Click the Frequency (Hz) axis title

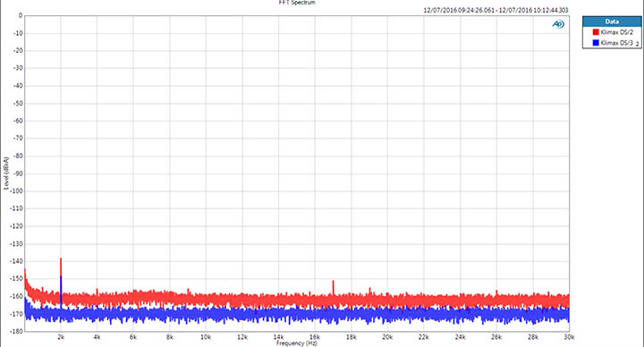(x=296, y=343)
